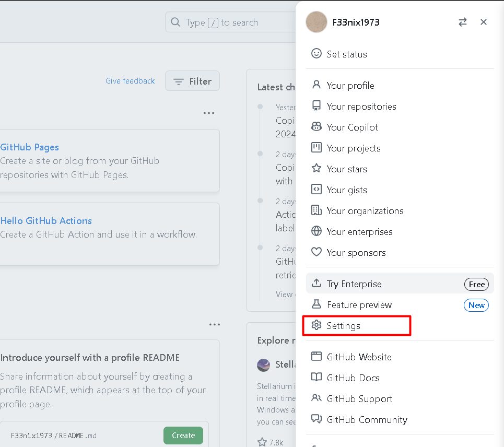Click the Latest changes heading

(276, 87)
